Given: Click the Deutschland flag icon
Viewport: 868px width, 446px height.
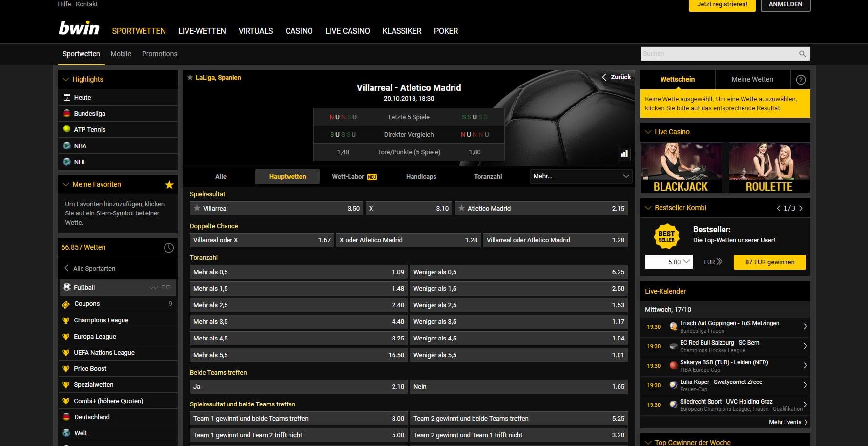Looking at the screenshot, I should [66, 417].
